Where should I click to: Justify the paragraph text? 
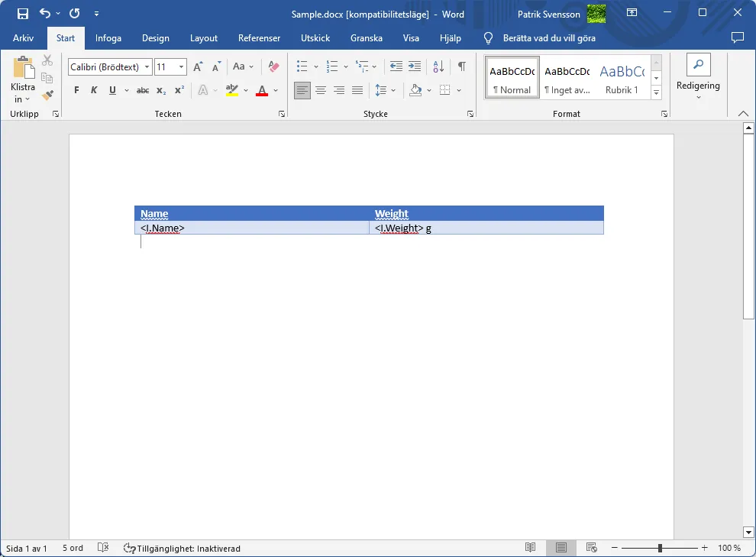pyautogui.click(x=357, y=90)
